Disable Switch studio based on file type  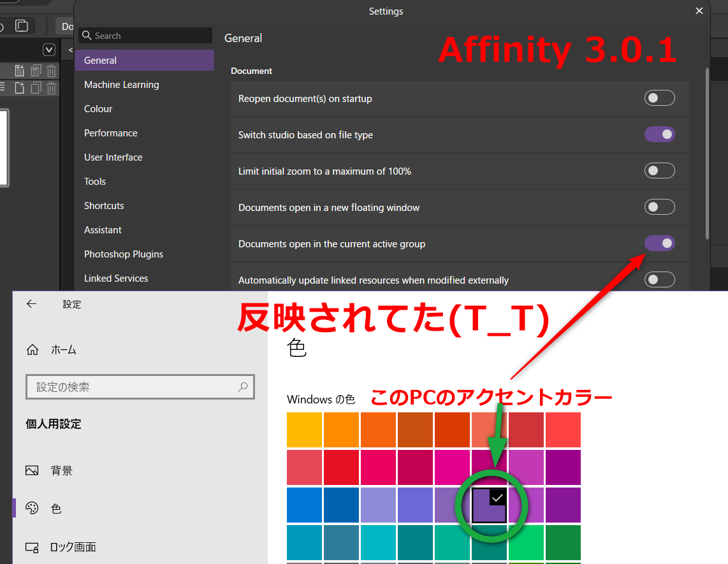pyautogui.click(x=659, y=134)
